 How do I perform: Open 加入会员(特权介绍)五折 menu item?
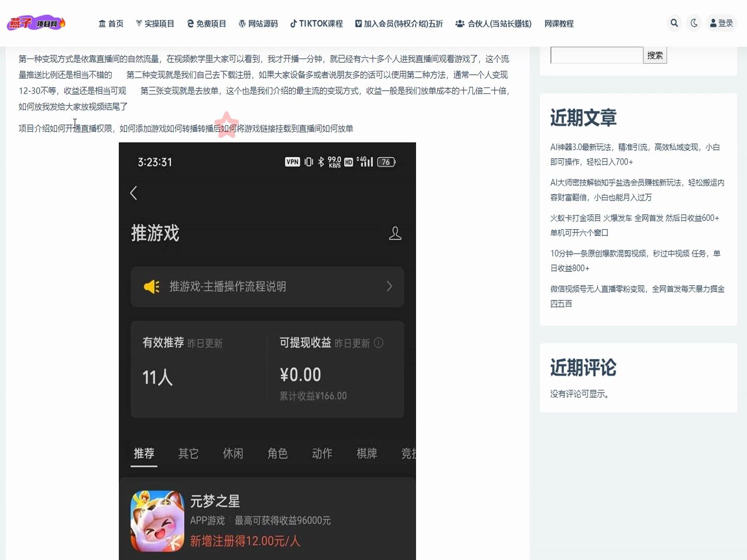[x=399, y=23]
